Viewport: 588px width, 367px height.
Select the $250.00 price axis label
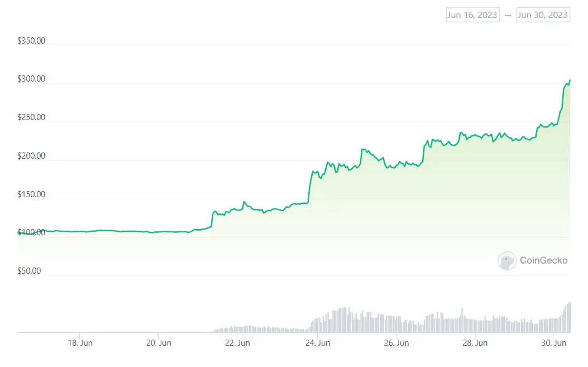tap(32, 117)
